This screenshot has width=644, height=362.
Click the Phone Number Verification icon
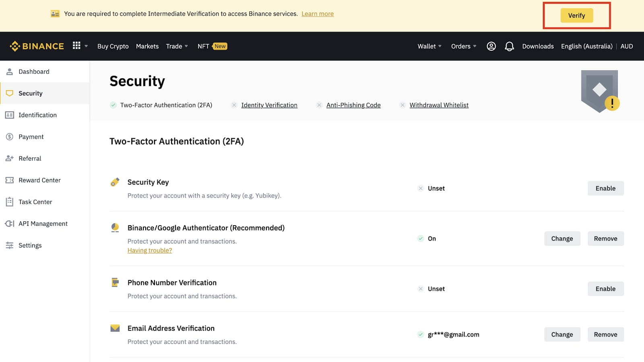click(x=115, y=282)
